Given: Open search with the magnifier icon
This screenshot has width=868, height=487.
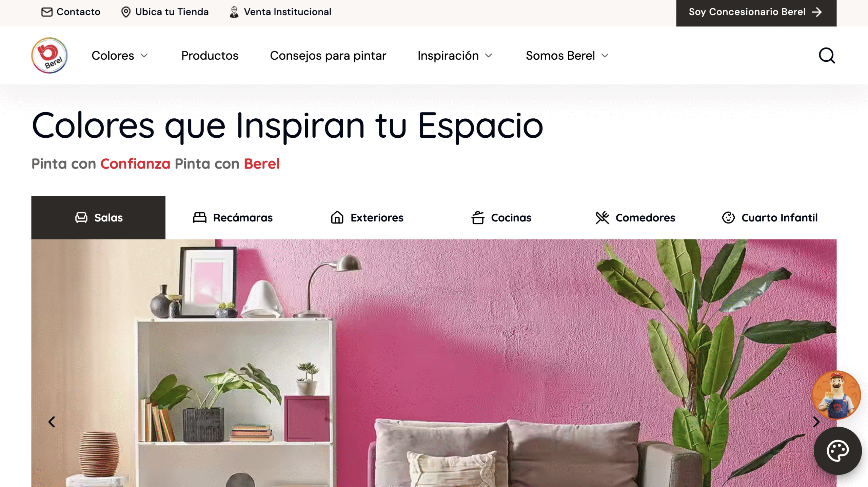Looking at the screenshot, I should (827, 55).
